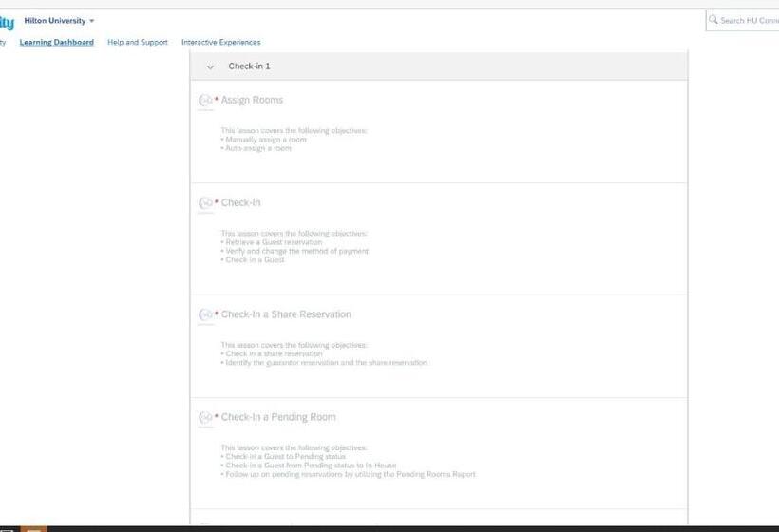Click the Check-in 1 section header
This screenshot has width=779, height=532.
tap(250, 66)
